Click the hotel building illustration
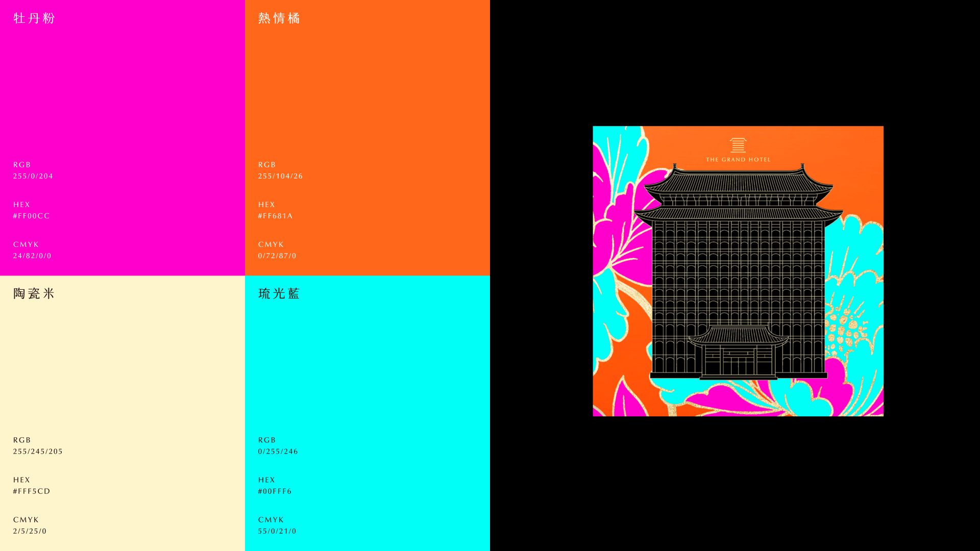This screenshot has width=980, height=551. (x=738, y=265)
